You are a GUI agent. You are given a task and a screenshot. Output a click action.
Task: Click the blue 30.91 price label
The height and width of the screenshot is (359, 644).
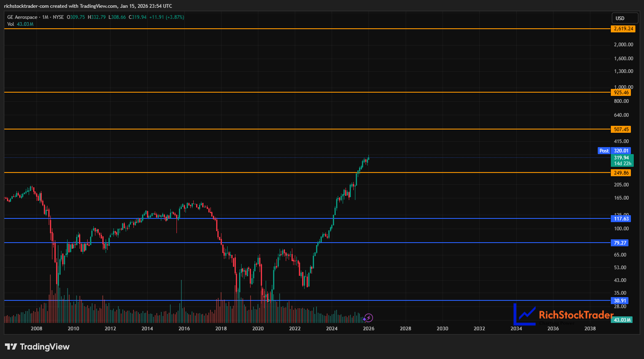(x=620, y=301)
